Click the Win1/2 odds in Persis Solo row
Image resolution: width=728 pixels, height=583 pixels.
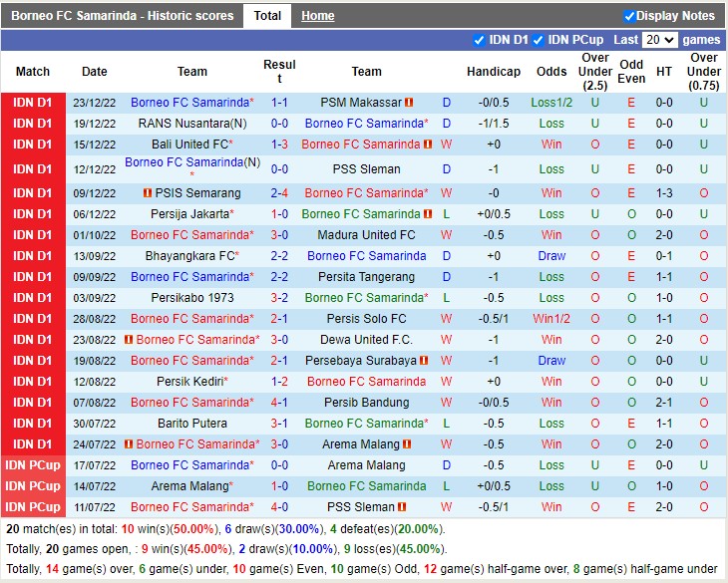[x=551, y=319]
